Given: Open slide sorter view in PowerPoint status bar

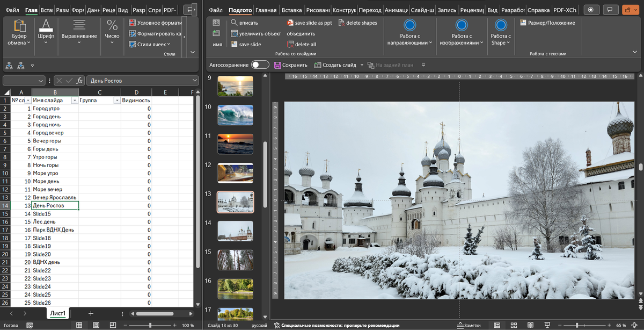Looking at the screenshot, I should tap(514, 325).
